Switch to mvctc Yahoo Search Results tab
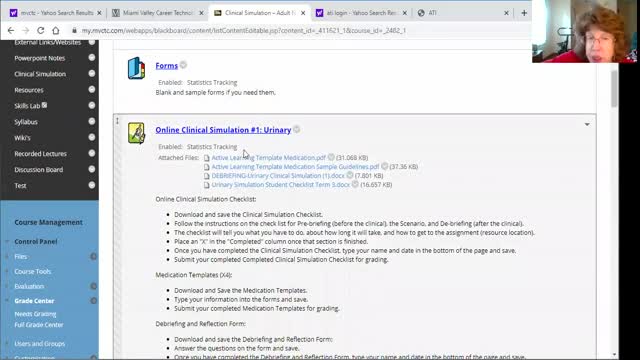This screenshot has width=640, height=360. click(56, 13)
